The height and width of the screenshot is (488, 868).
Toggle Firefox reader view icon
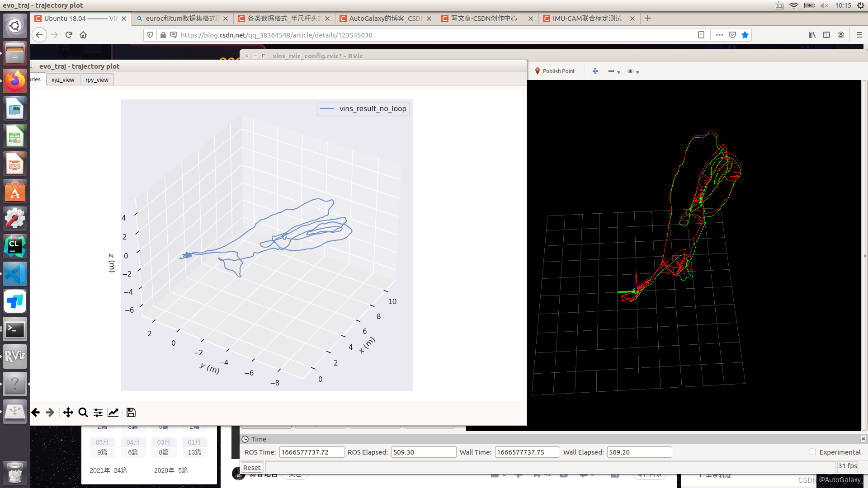[x=701, y=35]
